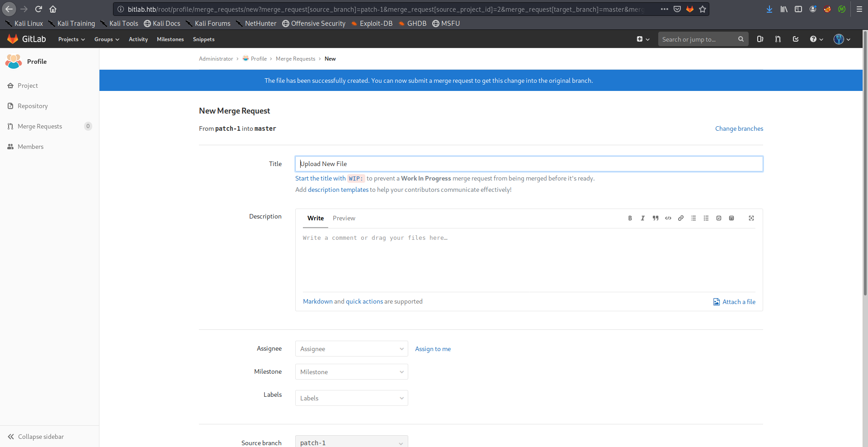Click Assign to me link

(433, 349)
